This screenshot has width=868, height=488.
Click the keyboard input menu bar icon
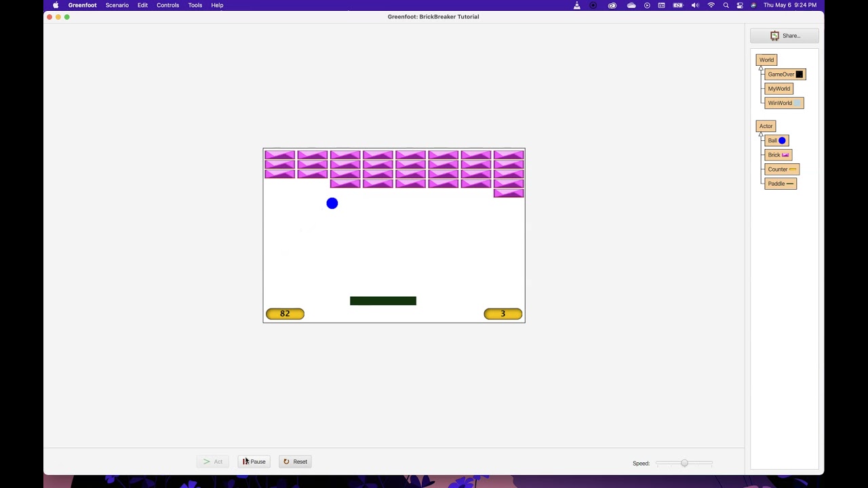click(661, 5)
